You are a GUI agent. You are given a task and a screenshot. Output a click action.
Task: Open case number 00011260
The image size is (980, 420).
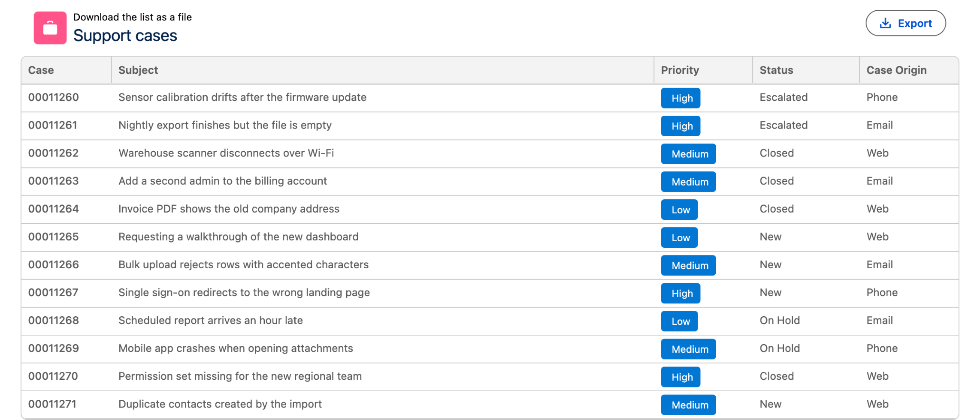[54, 97]
